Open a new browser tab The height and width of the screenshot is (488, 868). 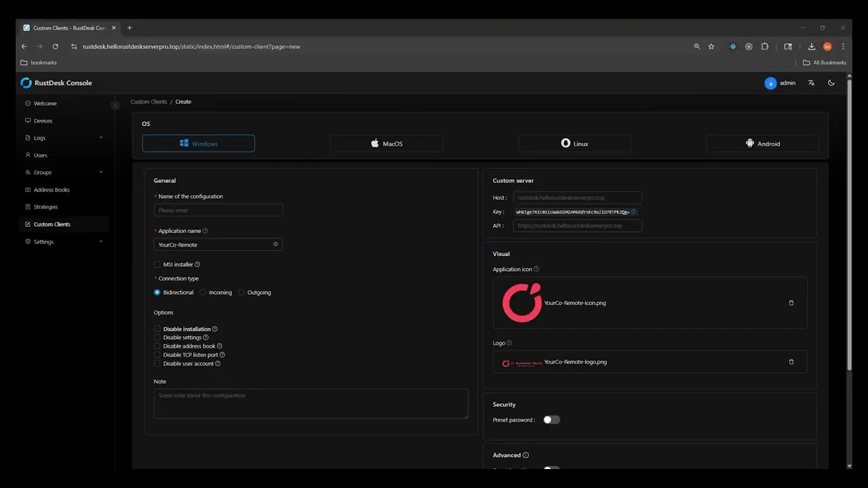(x=130, y=28)
